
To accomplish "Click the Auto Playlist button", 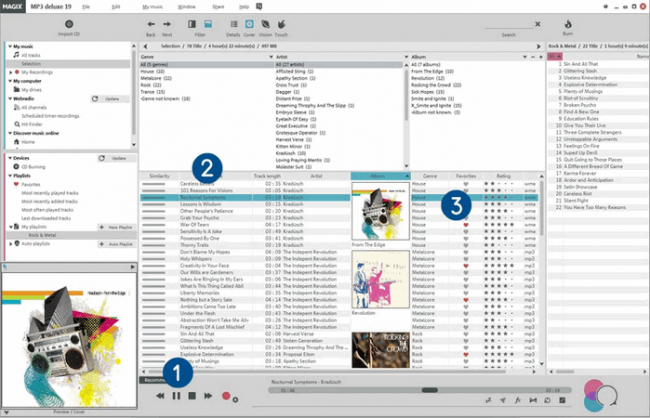I will point(116,244).
